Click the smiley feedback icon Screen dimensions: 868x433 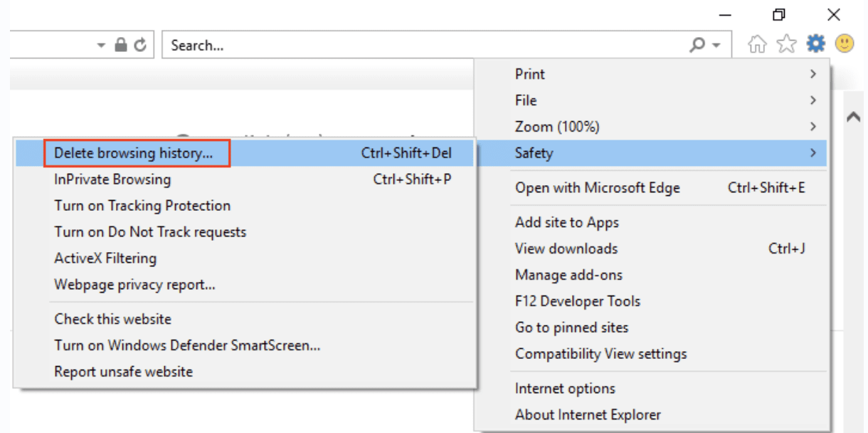tap(845, 44)
